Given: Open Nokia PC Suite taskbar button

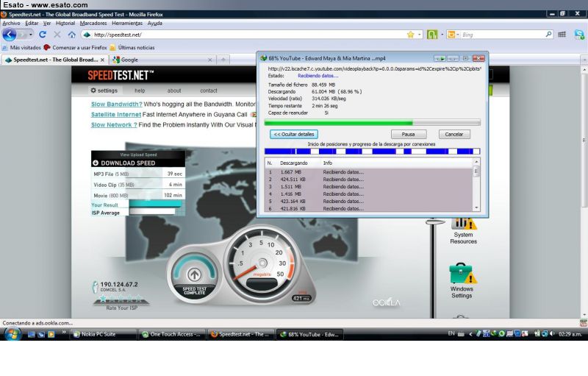Looking at the screenshot, I should coord(103,334).
